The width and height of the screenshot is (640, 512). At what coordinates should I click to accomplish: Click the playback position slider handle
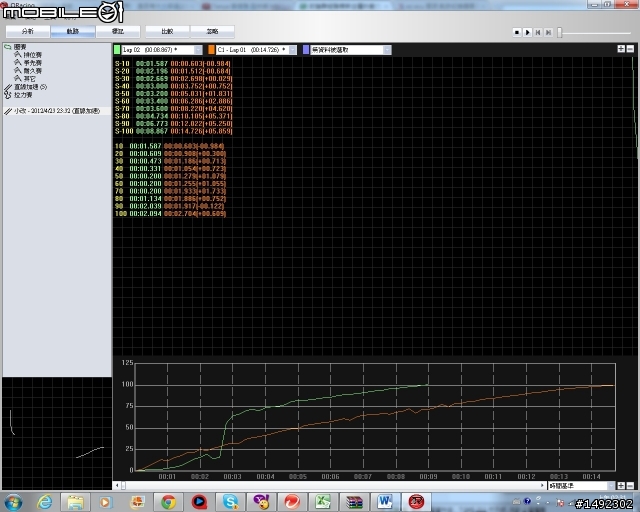click(x=560, y=32)
